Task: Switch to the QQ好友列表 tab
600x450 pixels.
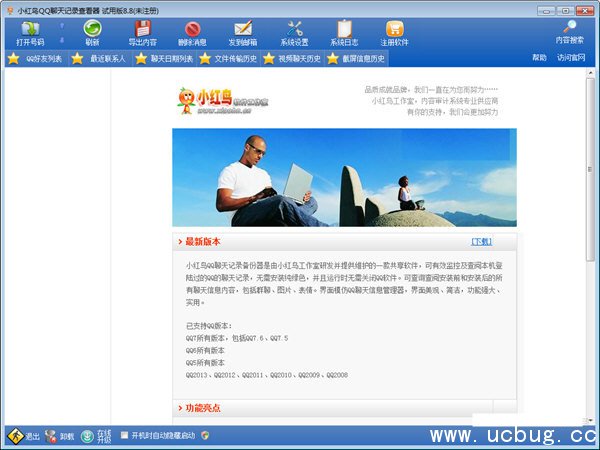Action: (37, 59)
